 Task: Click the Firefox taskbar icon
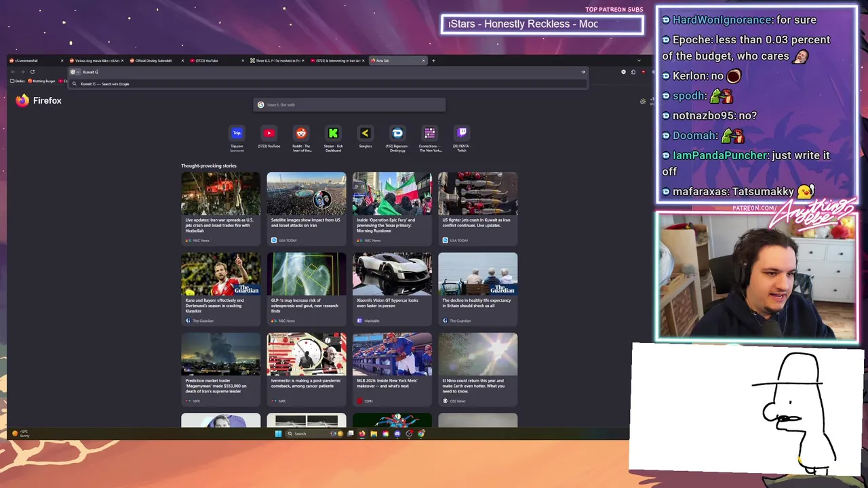pyautogui.click(x=362, y=434)
